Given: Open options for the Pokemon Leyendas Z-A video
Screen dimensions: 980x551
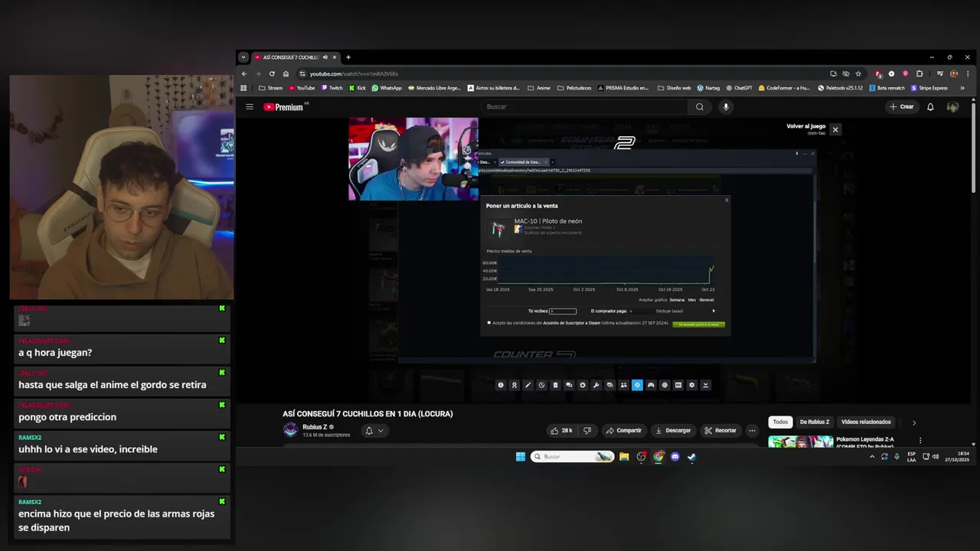Looking at the screenshot, I should 920,441.
